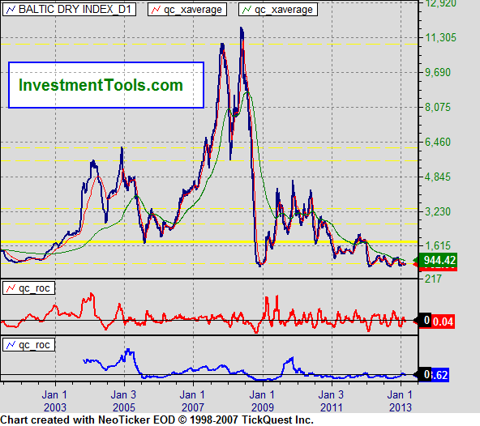
Task: Click the green qc_xaverage legend line icon
Action: 247,9
